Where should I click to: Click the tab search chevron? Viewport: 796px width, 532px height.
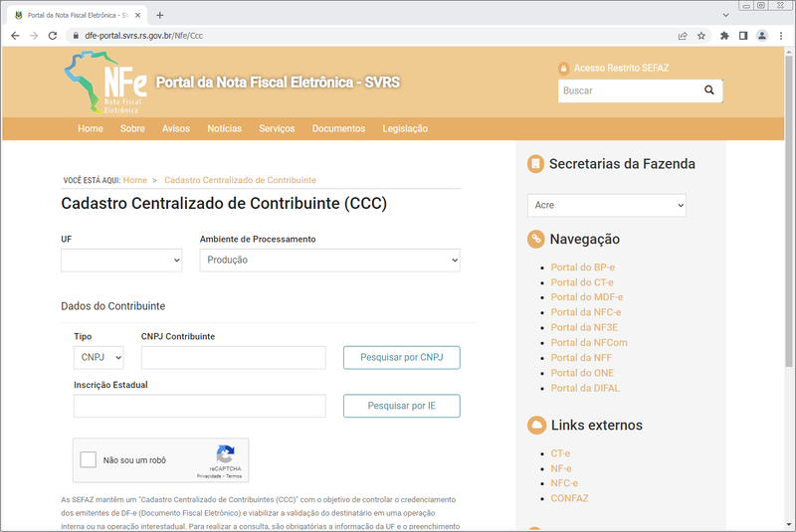click(x=725, y=15)
